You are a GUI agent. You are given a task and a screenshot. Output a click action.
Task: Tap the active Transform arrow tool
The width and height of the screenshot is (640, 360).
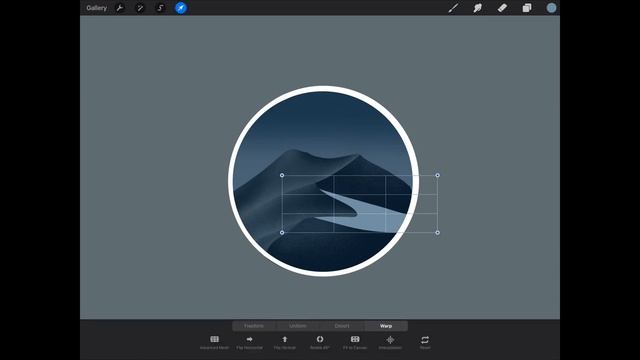(181, 8)
